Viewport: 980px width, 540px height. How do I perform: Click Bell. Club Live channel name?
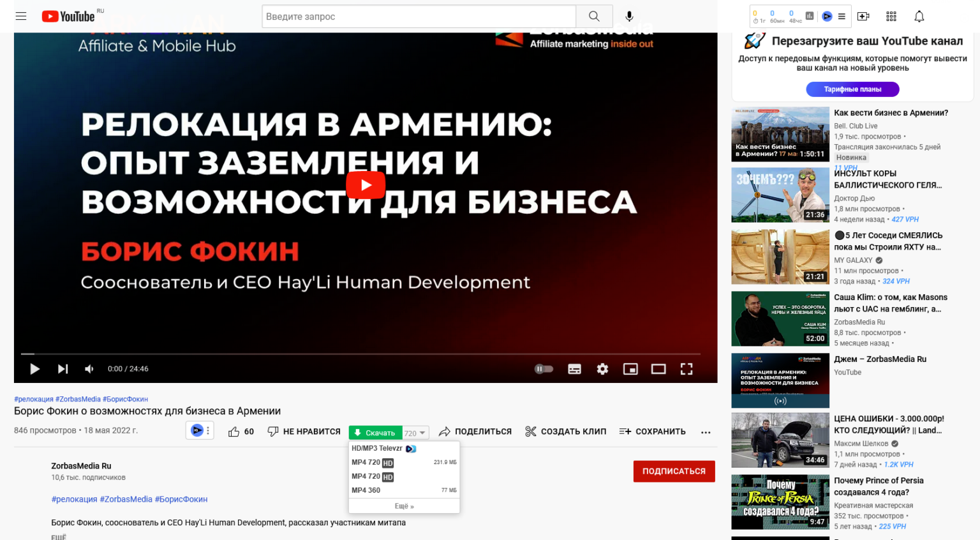pos(856,126)
